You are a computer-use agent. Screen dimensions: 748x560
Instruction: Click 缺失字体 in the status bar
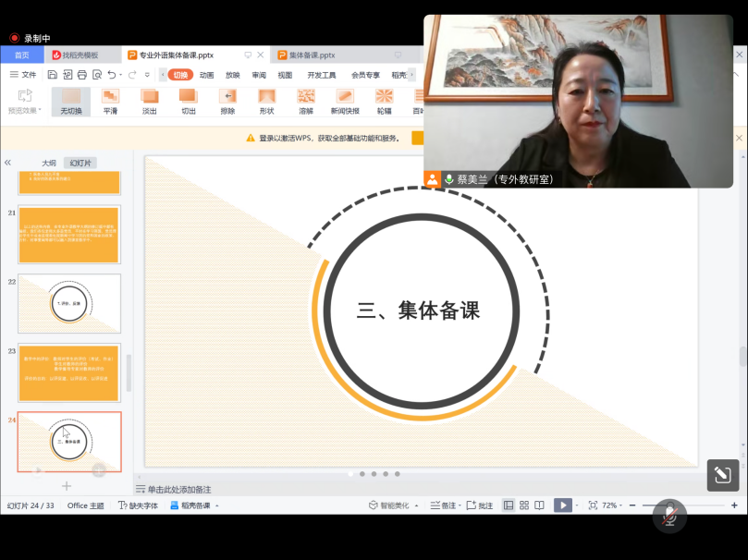point(138,505)
